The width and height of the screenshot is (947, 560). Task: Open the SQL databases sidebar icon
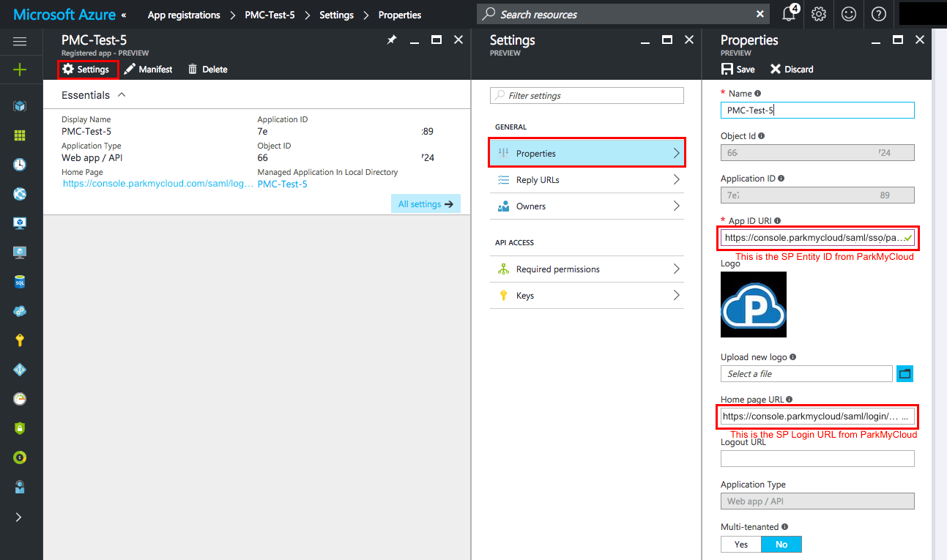pos(20,282)
